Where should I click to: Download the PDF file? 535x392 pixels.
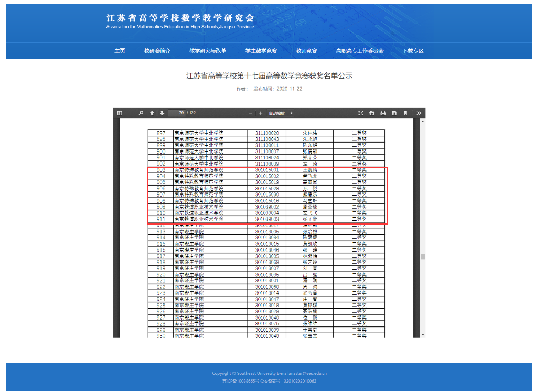[394, 113]
